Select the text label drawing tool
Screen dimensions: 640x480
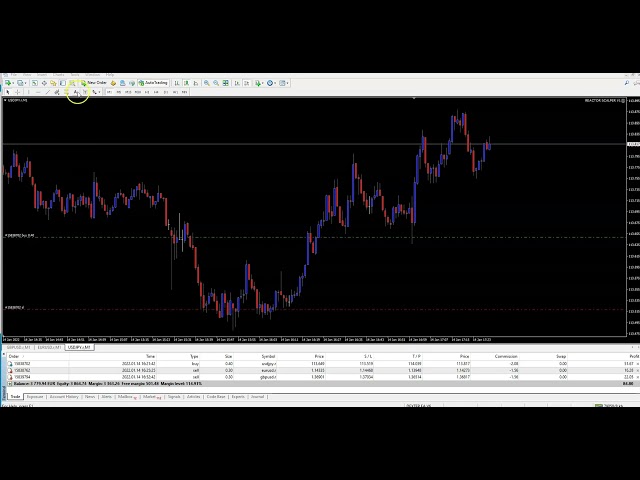click(x=77, y=92)
